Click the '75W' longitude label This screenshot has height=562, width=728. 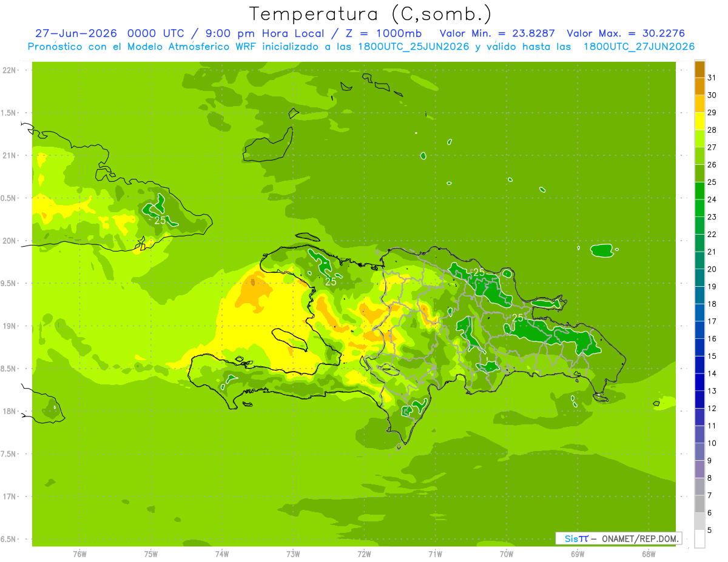pos(151,554)
